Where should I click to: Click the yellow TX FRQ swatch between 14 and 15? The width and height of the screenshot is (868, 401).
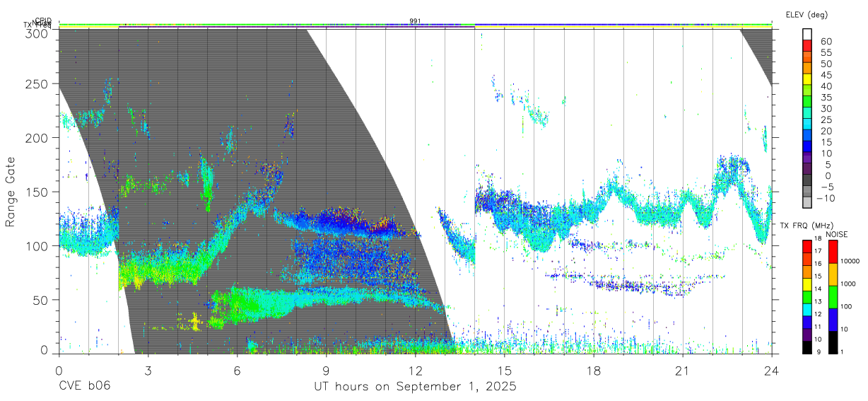[x=807, y=284]
